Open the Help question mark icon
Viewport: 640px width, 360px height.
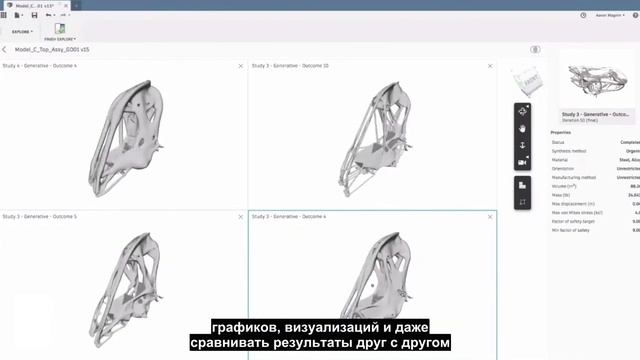tap(636, 15)
